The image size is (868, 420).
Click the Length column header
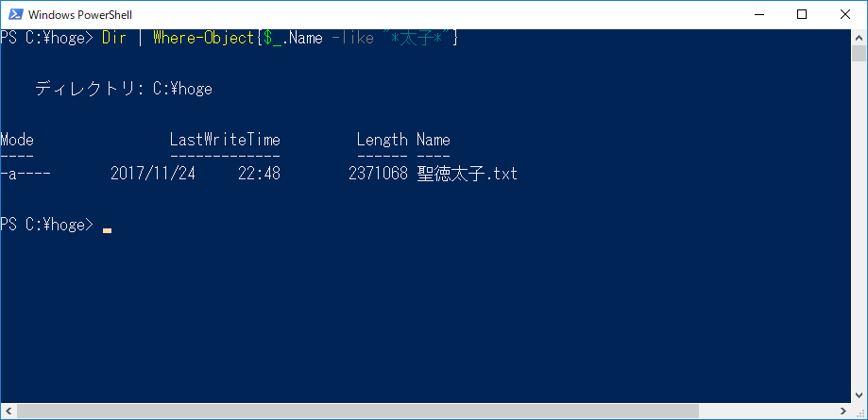(382, 140)
